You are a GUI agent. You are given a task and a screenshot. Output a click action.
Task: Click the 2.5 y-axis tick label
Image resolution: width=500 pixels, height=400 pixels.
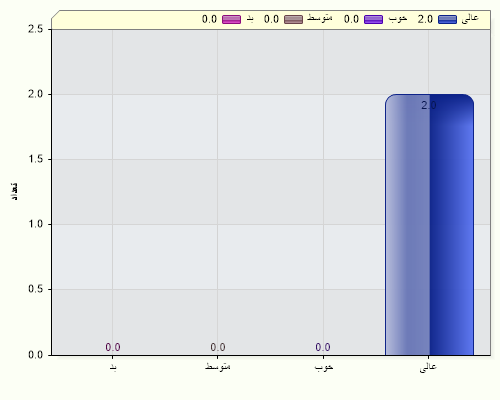[36, 29]
